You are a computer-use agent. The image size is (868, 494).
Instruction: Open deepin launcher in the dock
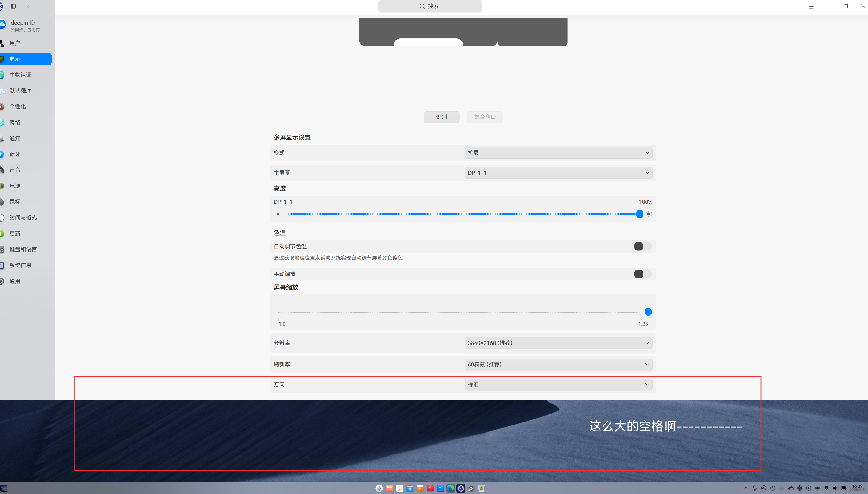click(x=379, y=488)
